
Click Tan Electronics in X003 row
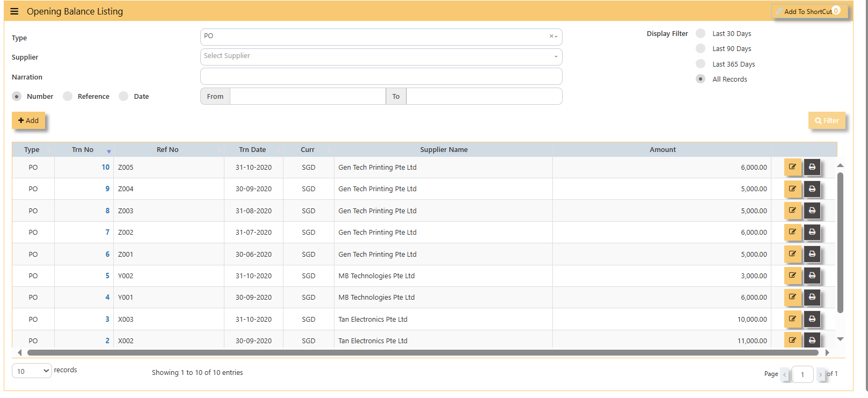click(x=373, y=319)
